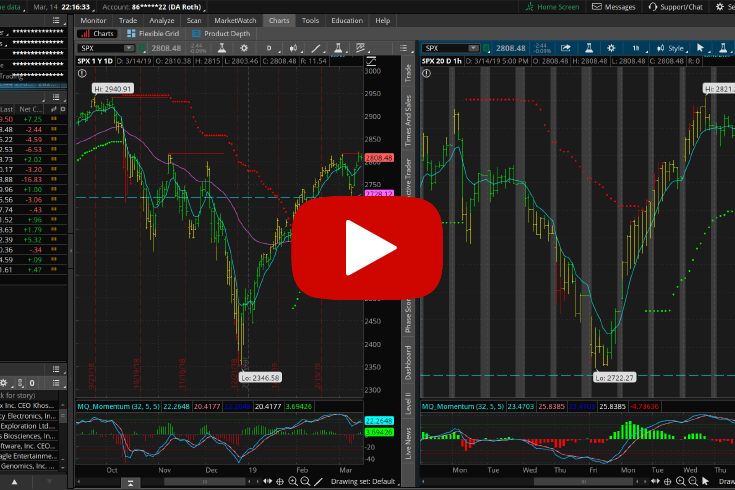Open Support/Chat
This screenshot has width=735, height=490.
pos(675,7)
